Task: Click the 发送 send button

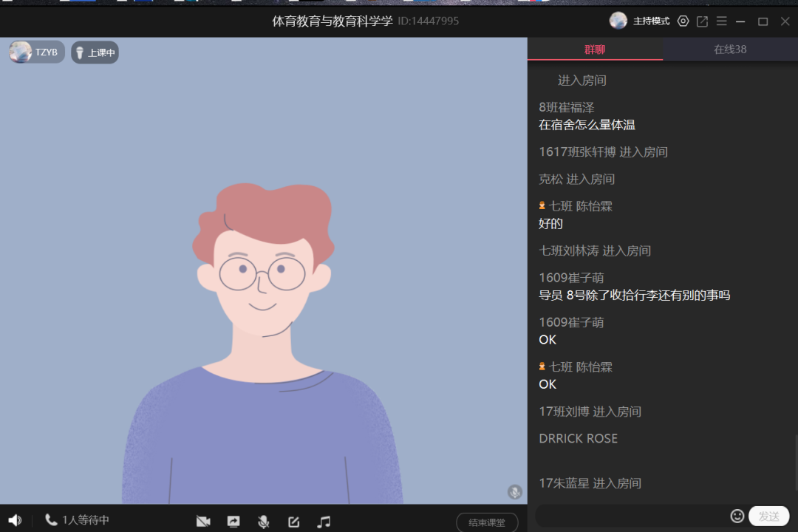Action: pyautogui.click(x=768, y=516)
